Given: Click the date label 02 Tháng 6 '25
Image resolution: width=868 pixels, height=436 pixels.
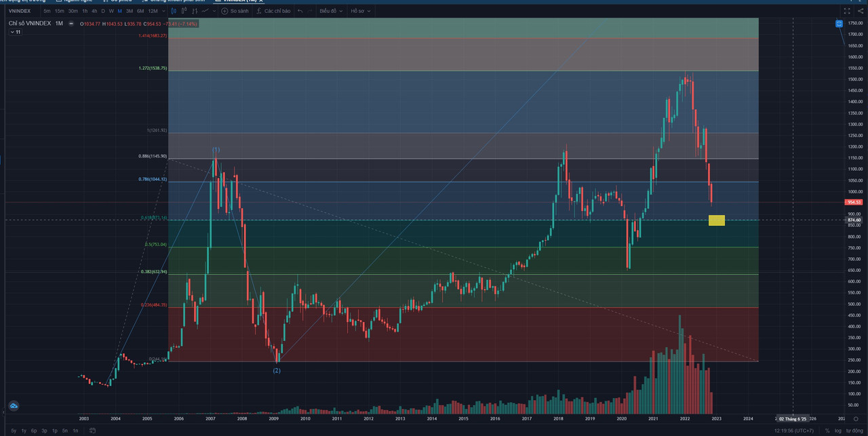Looking at the screenshot, I should click(793, 419).
